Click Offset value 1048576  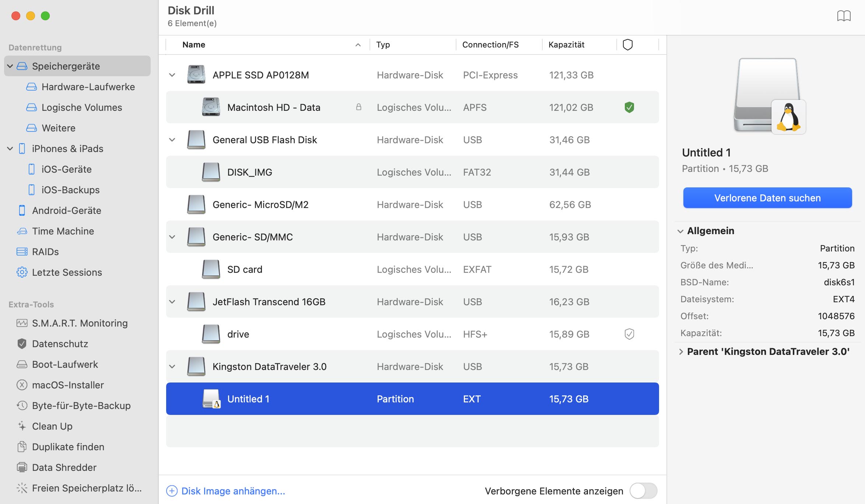(x=836, y=316)
